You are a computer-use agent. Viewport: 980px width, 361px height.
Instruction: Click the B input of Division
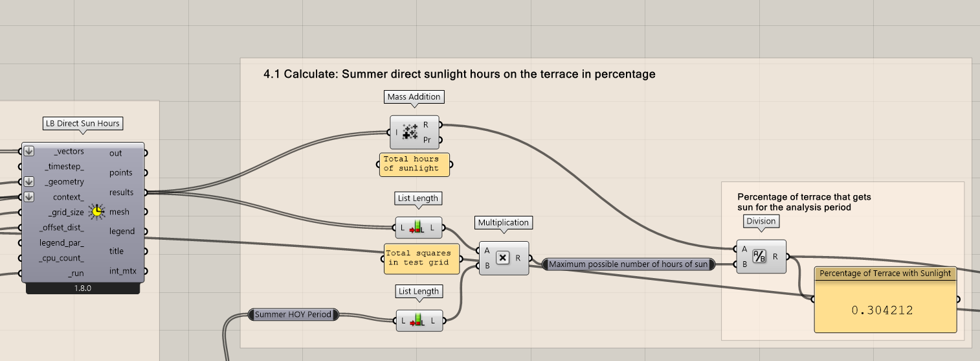coord(744,264)
